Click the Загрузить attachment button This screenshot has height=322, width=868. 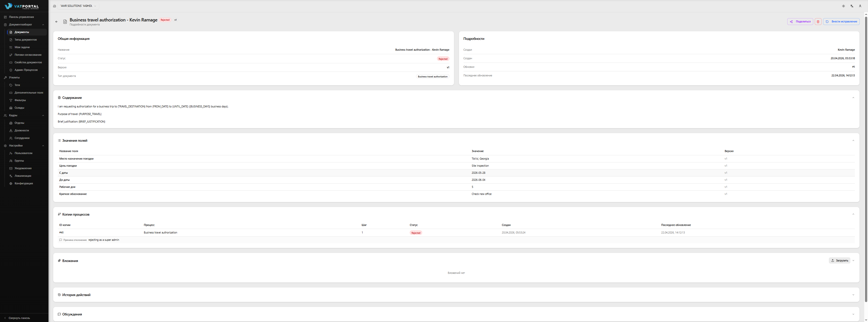point(839,260)
